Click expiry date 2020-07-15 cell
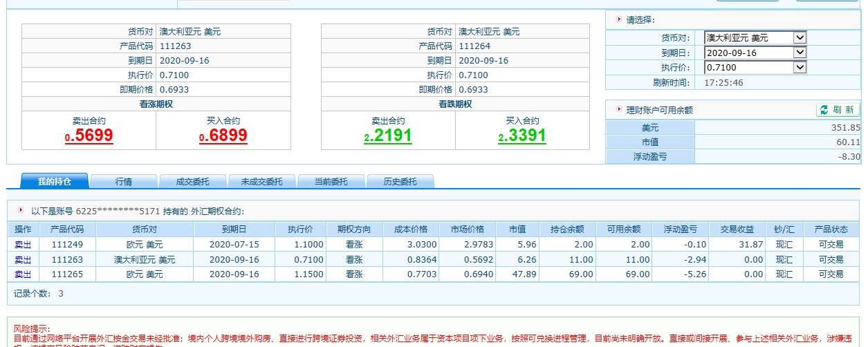 (x=234, y=245)
